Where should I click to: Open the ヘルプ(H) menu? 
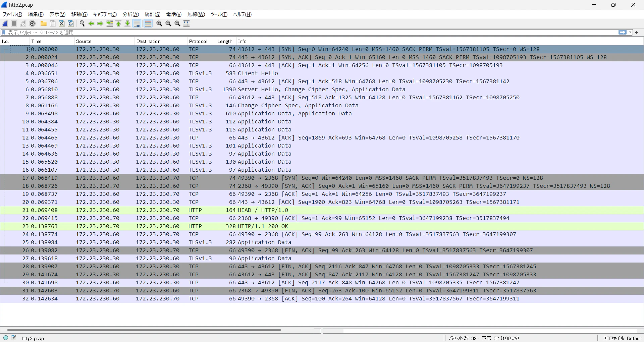click(242, 14)
